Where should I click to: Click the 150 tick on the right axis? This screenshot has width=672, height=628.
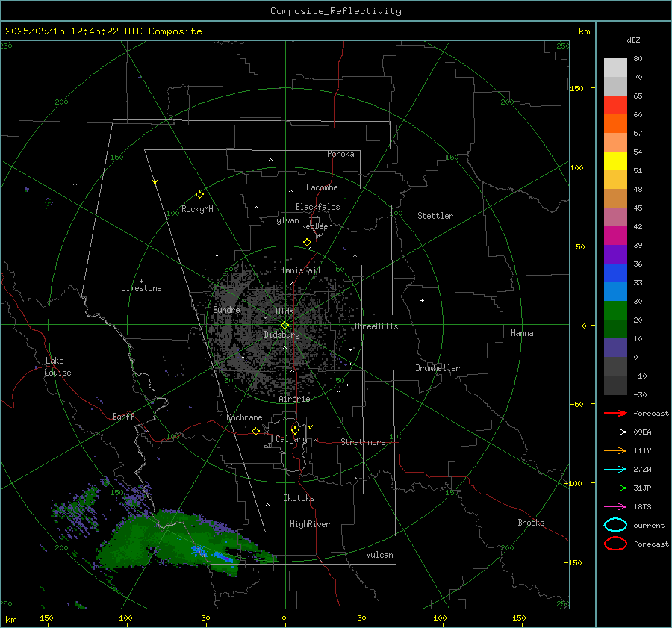point(577,88)
